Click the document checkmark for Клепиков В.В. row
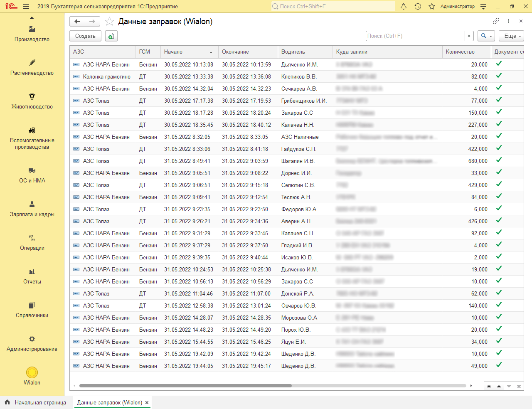 click(x=499, y=76)
